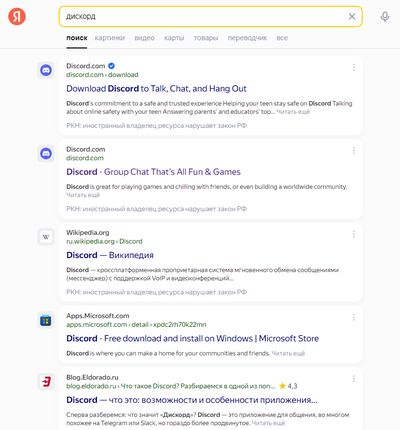Click the Wikipedia.org site name
This screenshot has height=430, width=400.
click(88, 232)
